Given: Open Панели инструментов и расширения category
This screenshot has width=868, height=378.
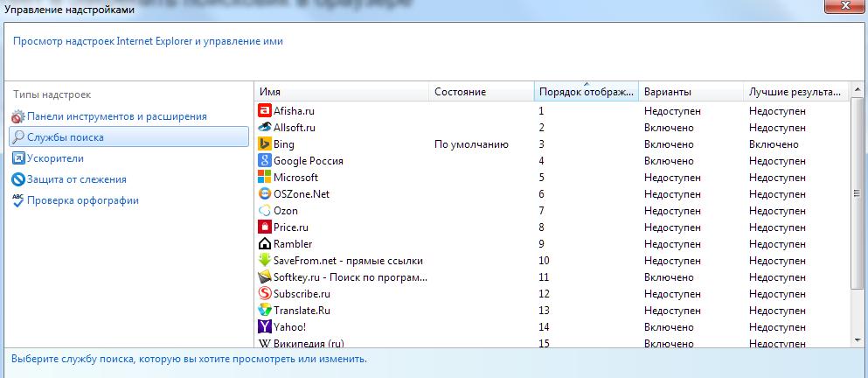Looking at the screenshot, I should tap(117, 116).
